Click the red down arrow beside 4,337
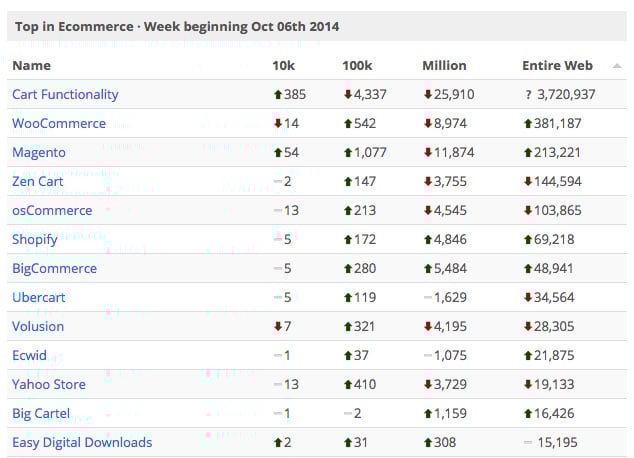This screenshot has width=634, height=458. pos(348,95)
